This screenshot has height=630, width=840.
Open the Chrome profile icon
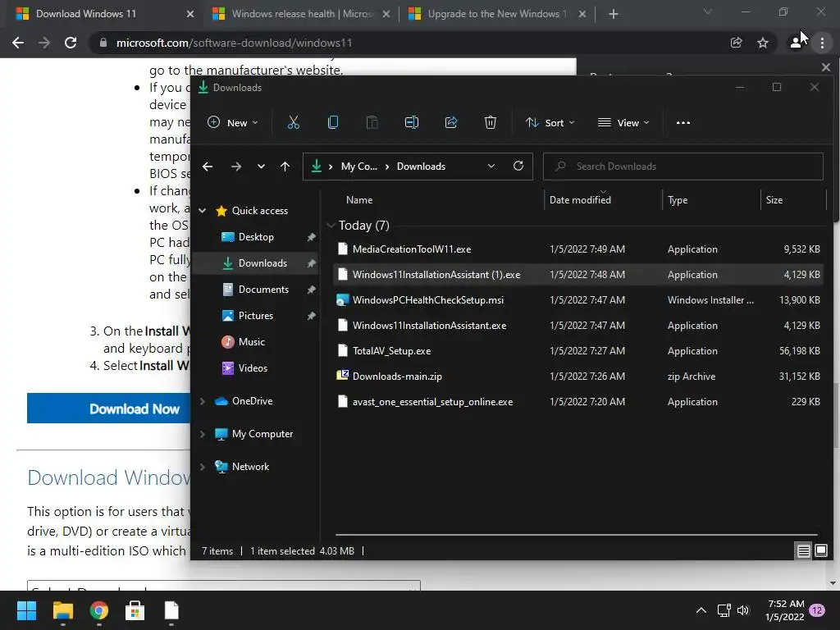click(796, 43)
